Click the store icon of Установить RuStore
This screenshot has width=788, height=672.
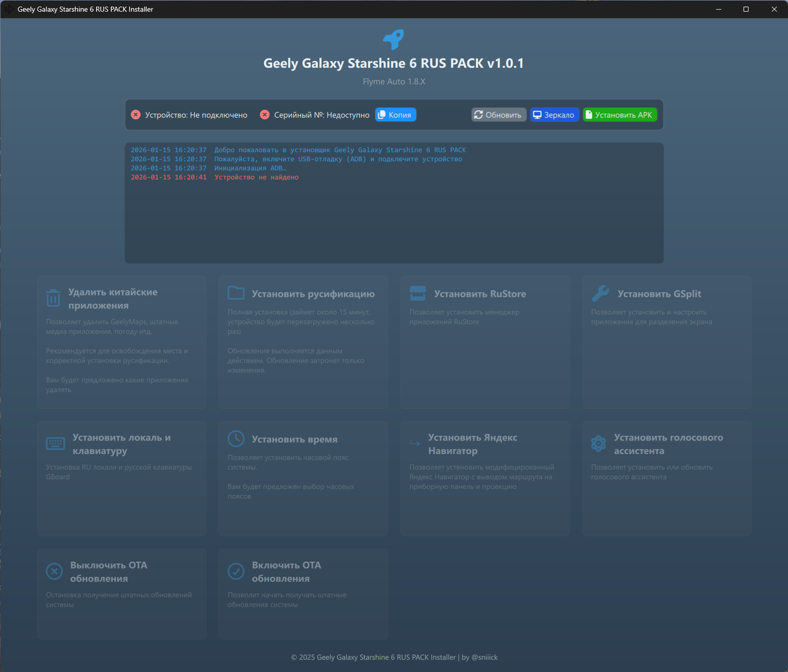click(x=418, y=294)
